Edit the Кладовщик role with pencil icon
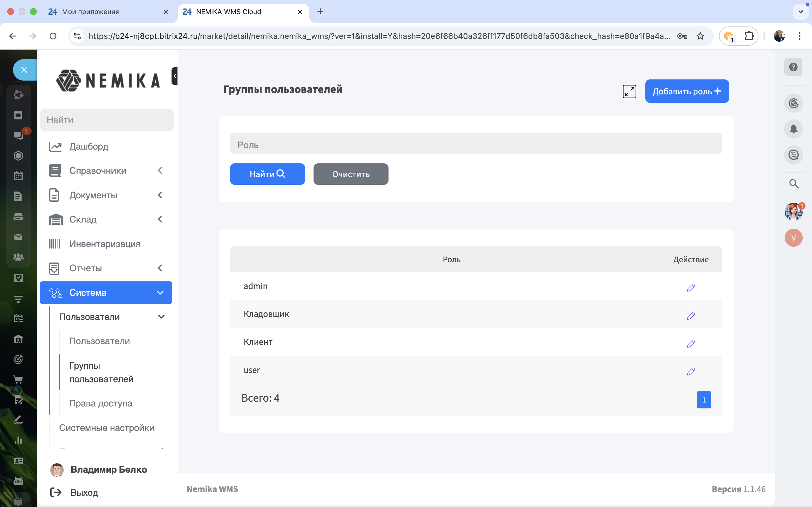Image resolution: width=812 pixels, height=507 pixels. coord(690,315)
